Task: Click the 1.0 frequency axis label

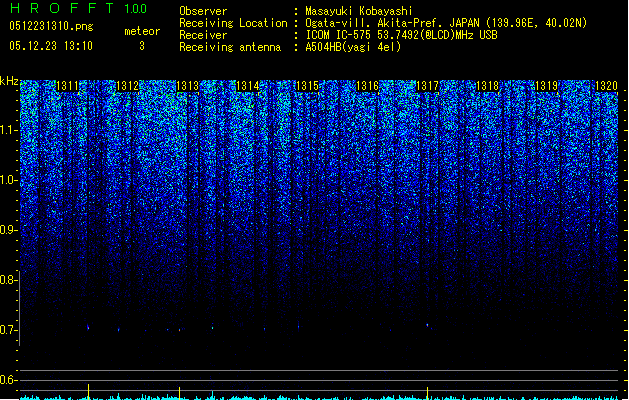Action: pos(8,180)
